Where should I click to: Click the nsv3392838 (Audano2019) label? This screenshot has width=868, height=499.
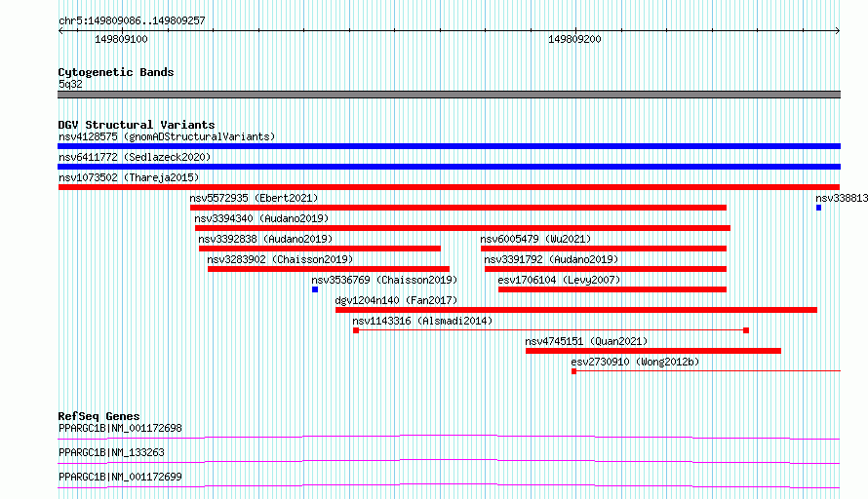coord(265,239)
